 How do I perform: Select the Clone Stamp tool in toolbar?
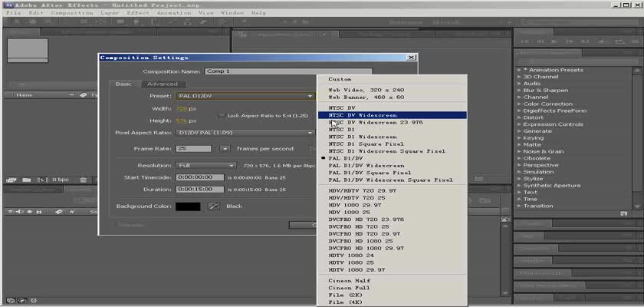coord(187,21)
